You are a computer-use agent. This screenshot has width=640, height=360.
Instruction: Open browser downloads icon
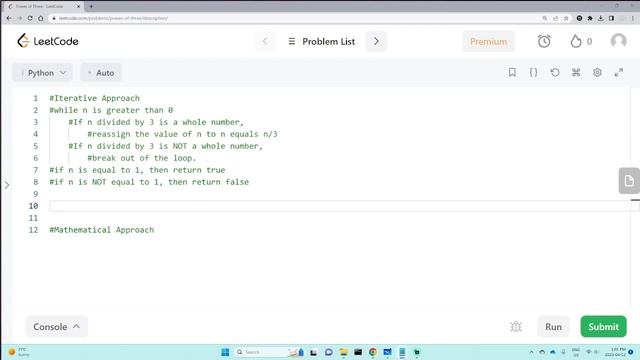pos(601,18)
